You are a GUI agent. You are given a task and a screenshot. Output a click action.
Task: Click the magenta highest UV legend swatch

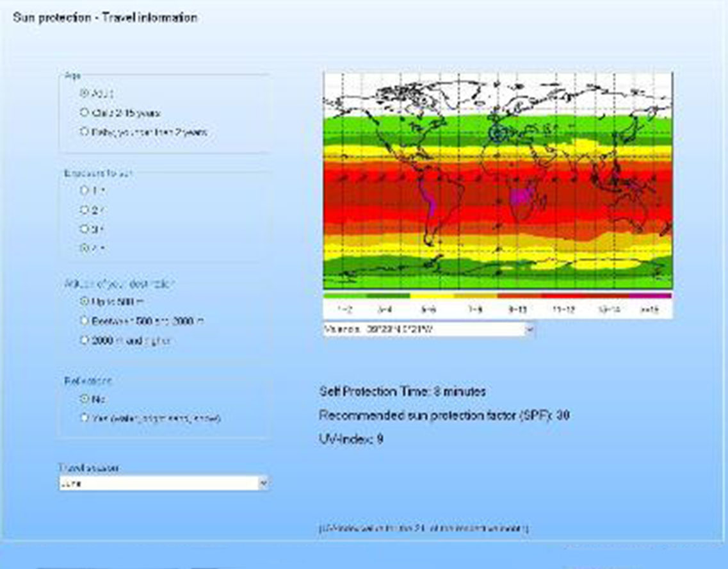click(x=651, y=295)
